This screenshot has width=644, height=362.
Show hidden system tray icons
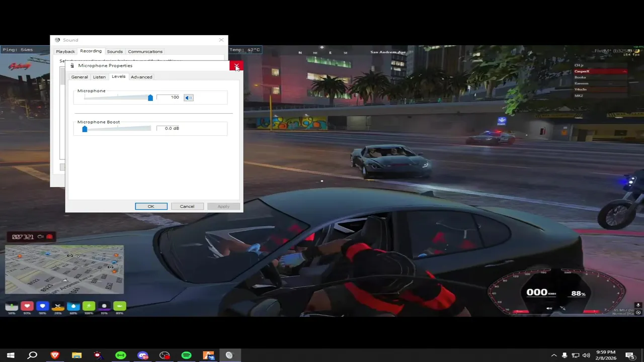[x=554, y=355]
